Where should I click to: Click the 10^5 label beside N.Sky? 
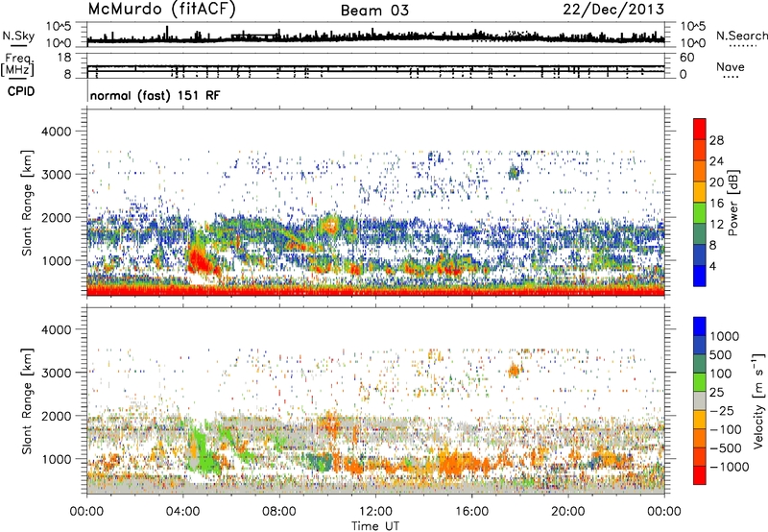click(x=59, y=27)
